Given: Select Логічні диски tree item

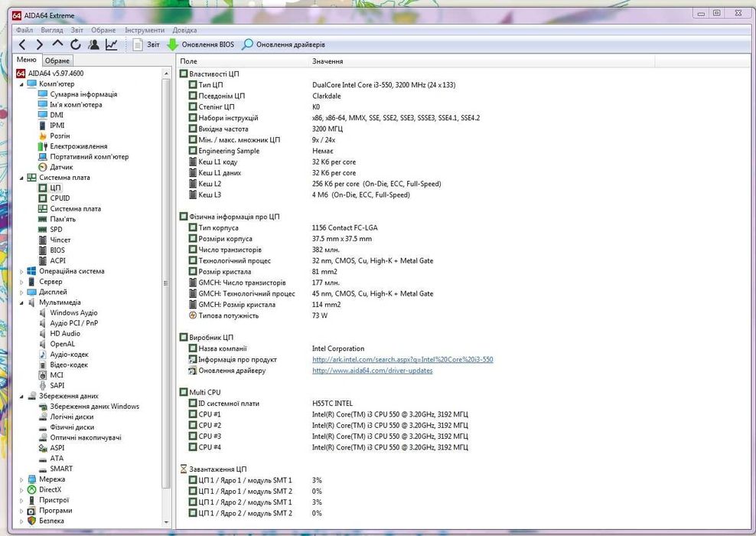Looking at the screenshot, I should (x=71, y=417).
